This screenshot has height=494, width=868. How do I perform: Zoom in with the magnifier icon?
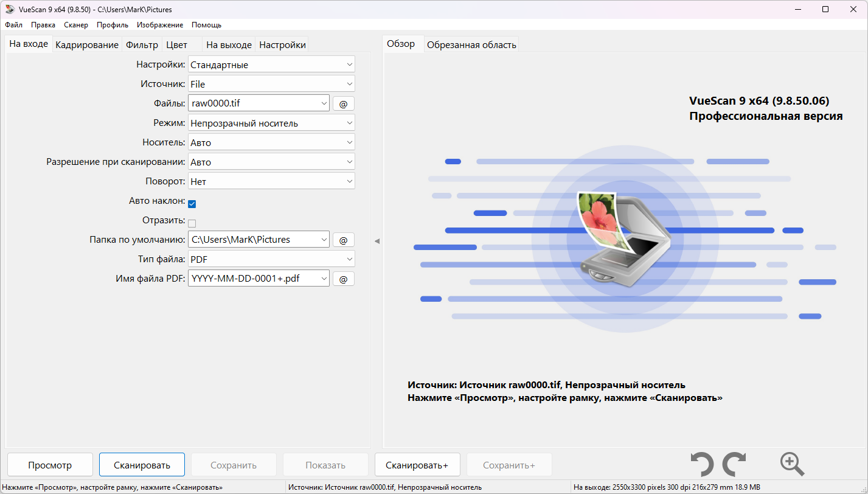(792, 465)
